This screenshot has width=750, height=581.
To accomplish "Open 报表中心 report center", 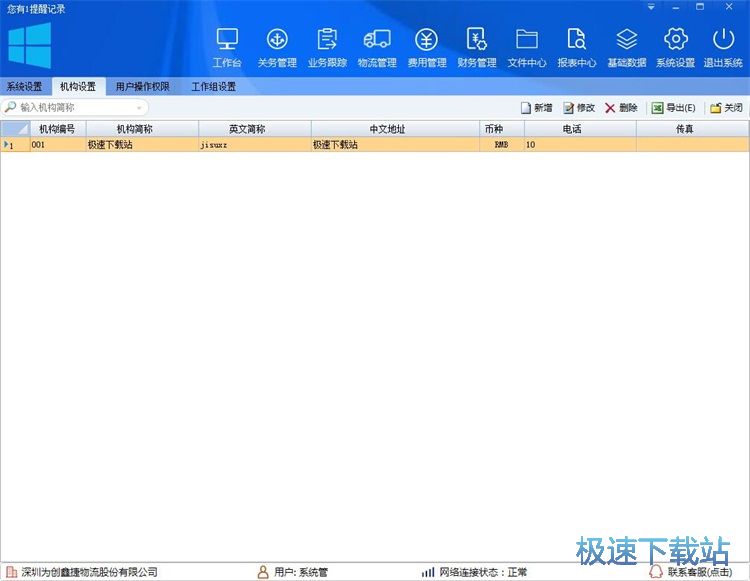I will [x=576, y=47].
